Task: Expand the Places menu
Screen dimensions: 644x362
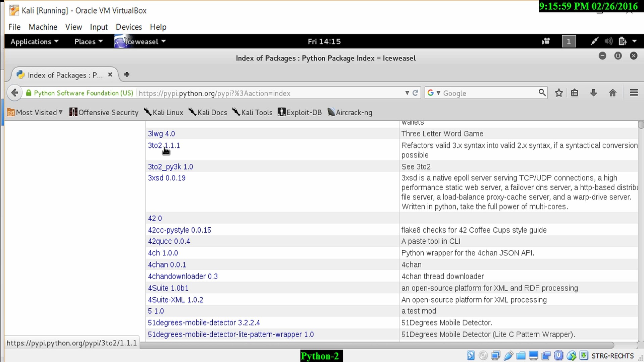Action: (x=89, y=42)
